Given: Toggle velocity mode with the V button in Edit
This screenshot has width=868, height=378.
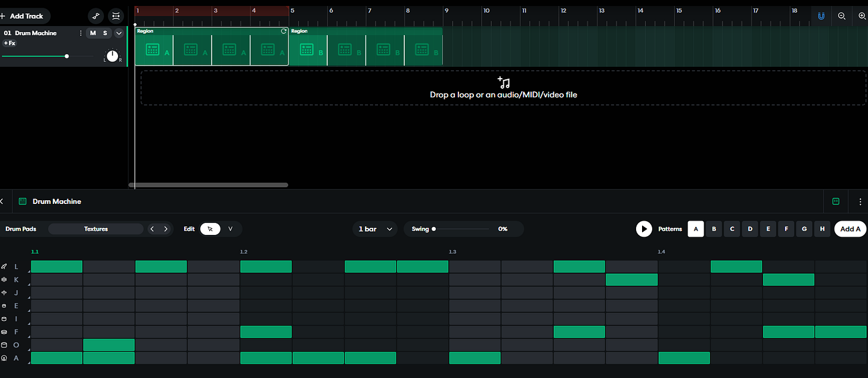Looking at the screenshot, I should click(x=230, y=228).
